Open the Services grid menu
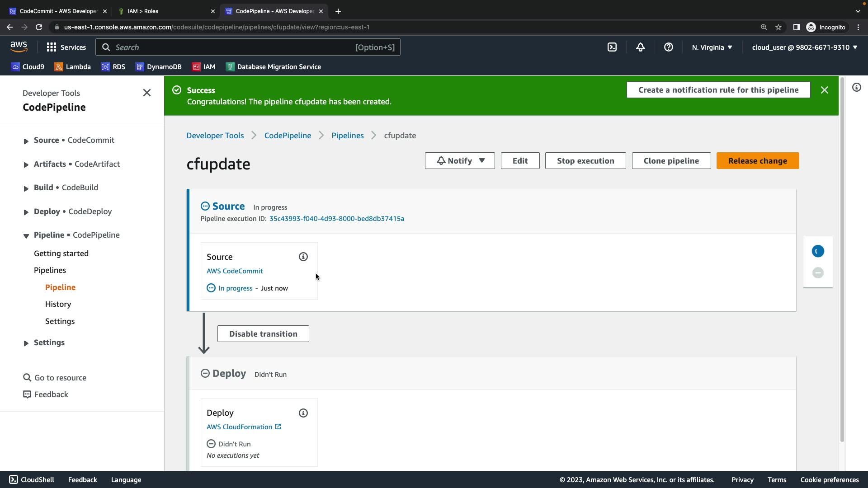868x488 pixels. pyautogui.click(x=66, y=47)
